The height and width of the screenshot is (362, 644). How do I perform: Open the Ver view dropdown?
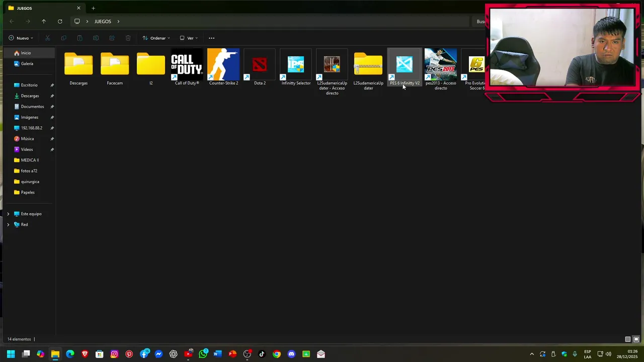189,38
